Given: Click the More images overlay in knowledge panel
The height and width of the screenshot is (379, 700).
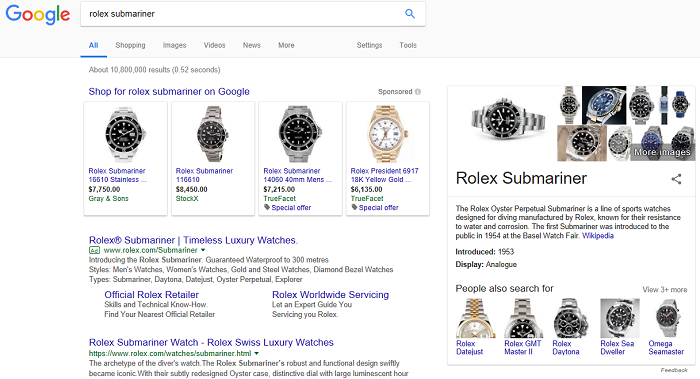Looking at the screenshot, I should [662, 152].
